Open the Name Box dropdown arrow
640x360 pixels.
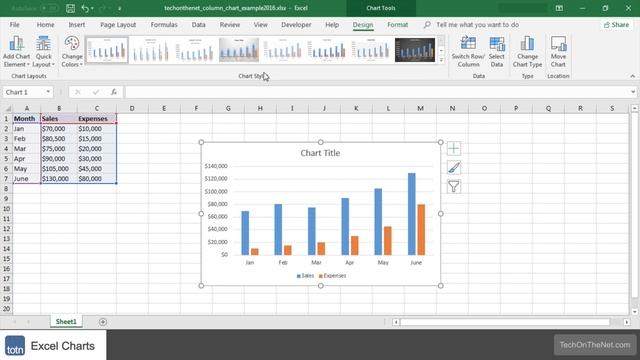click(48, 92)
